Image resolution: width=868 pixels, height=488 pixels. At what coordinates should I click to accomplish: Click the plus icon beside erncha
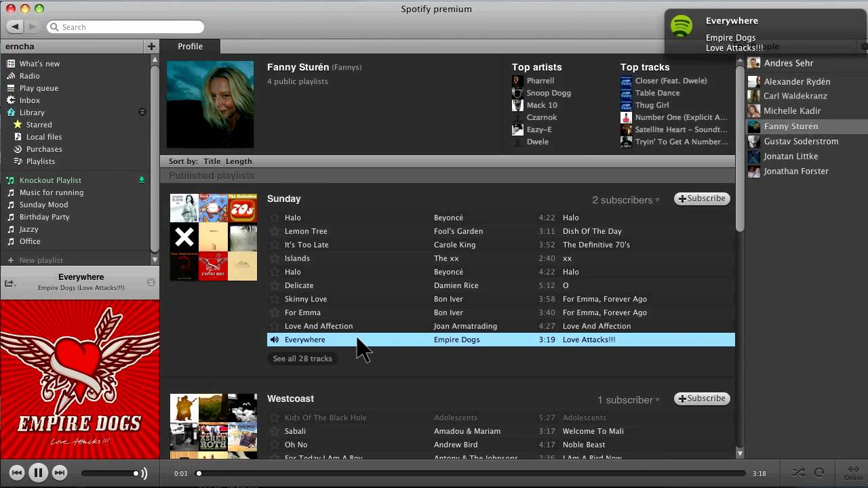[x=151, y=46]
